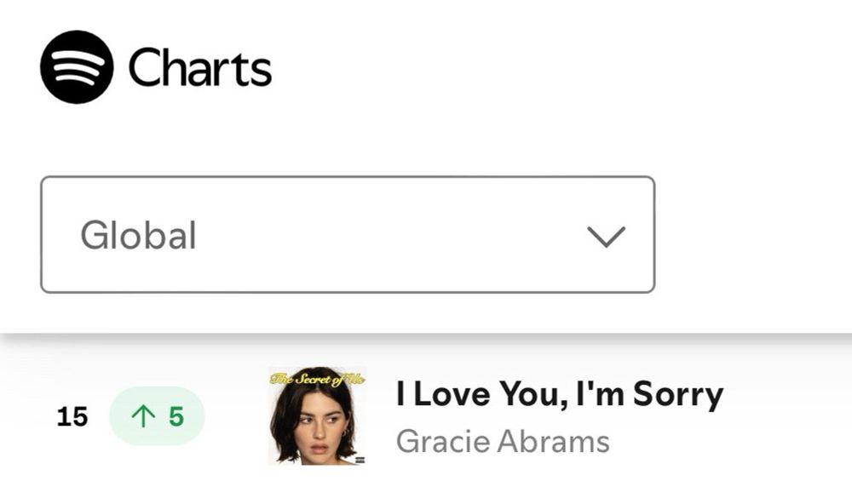The image size is (852, 504).
Task: Click the green up arrow icon
Action: tap(144, 416)
